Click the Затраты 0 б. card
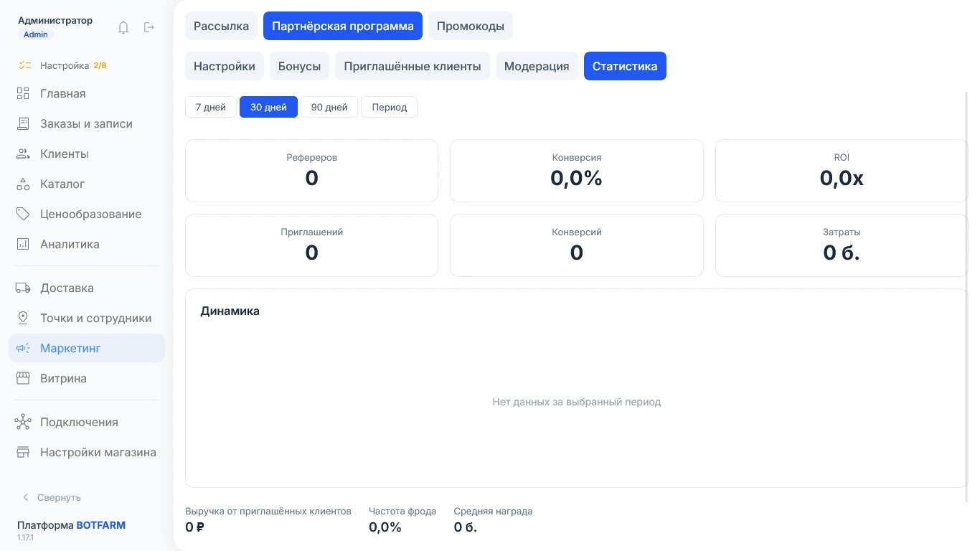This screenshot has width=980, height=551. point(842,245)
